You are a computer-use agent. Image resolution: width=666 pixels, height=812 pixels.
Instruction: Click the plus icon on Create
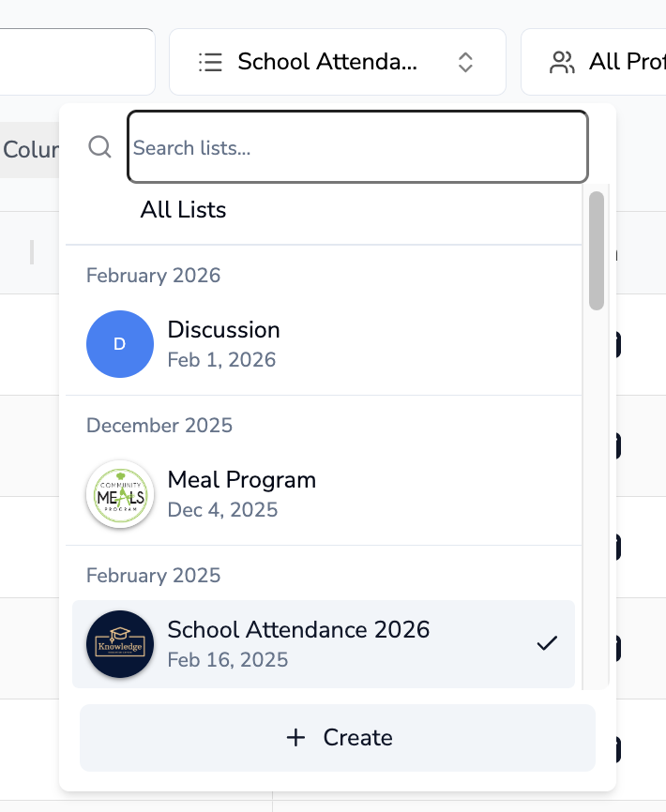(x=295, y=738)
